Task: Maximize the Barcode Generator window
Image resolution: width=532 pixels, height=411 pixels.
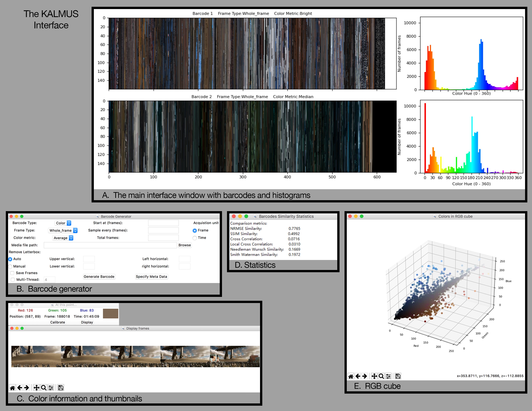Action: (22, 216)
